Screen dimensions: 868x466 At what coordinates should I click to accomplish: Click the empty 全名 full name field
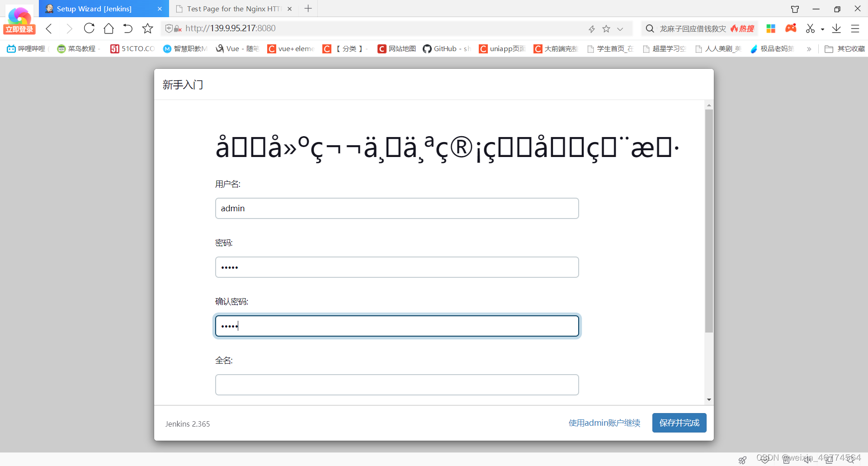[397, 385]
